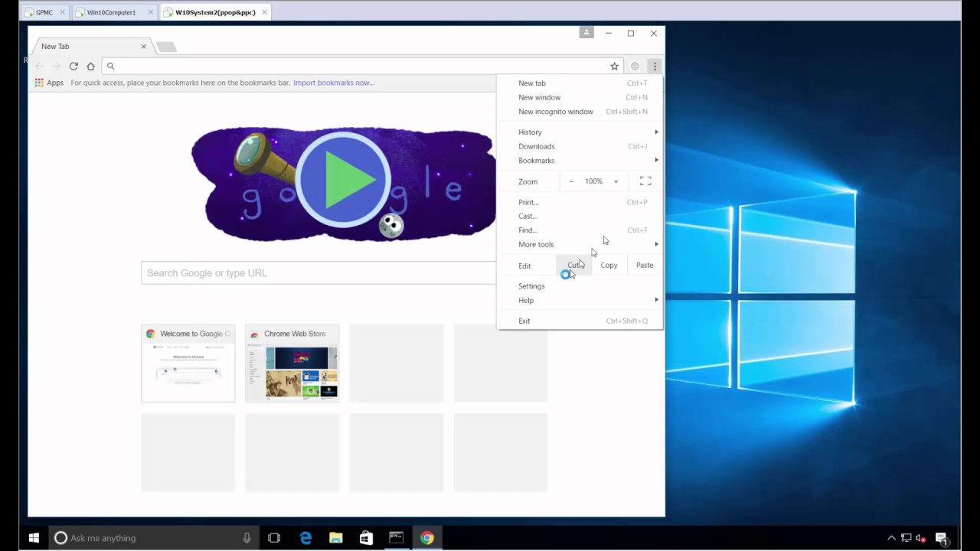Click the Import bookmarks now... link
This screenshot has width=980, height=551.
334,83
